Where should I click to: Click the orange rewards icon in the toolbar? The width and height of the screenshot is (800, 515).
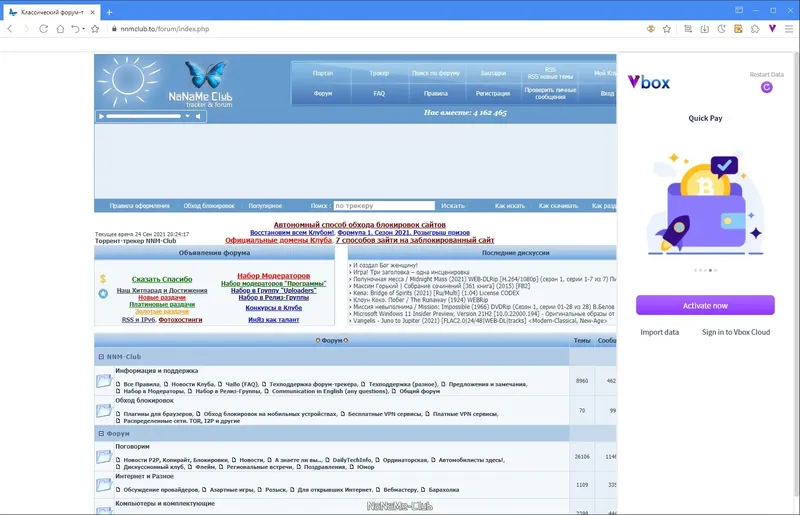point(651,29)
